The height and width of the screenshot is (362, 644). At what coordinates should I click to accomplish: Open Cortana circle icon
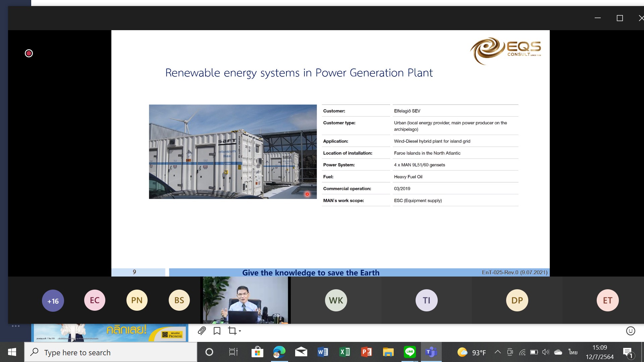point(209,352)
